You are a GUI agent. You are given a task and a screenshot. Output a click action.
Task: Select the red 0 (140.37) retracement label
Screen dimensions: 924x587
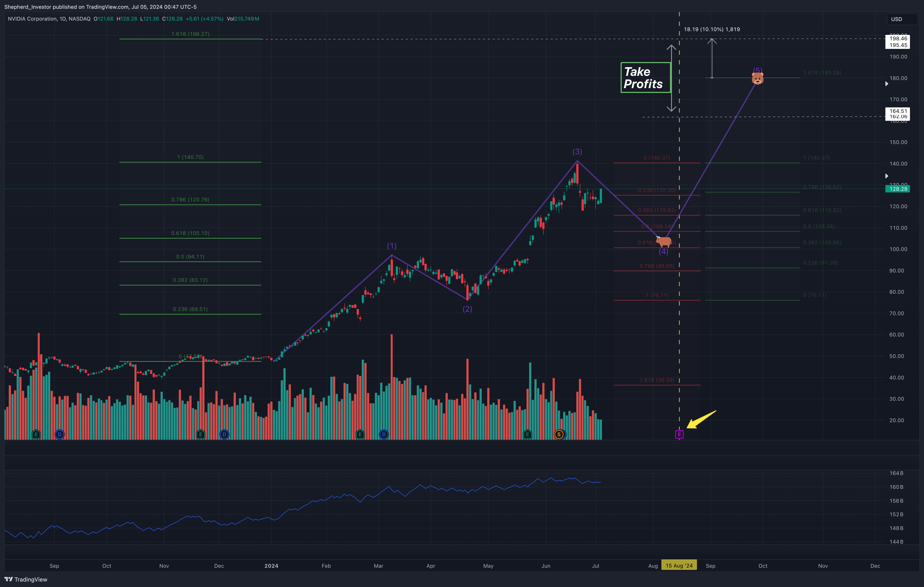click(x=657, y=158)
